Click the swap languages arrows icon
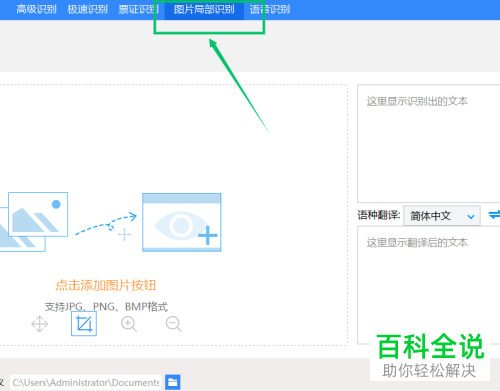Image resolution: width=500 pixels, height=391 pixels. click(x=494, y=215)
